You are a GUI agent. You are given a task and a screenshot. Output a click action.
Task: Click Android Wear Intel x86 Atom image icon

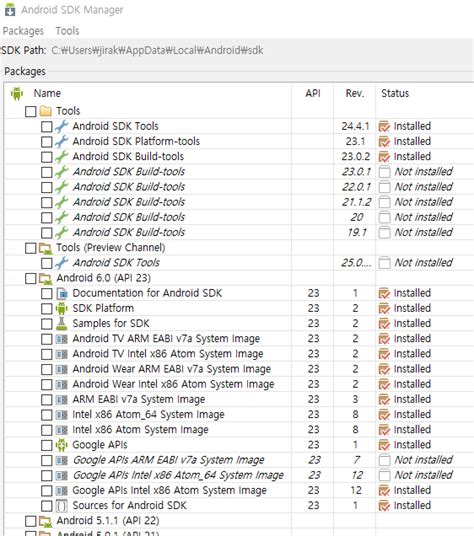tap(62, 385)
